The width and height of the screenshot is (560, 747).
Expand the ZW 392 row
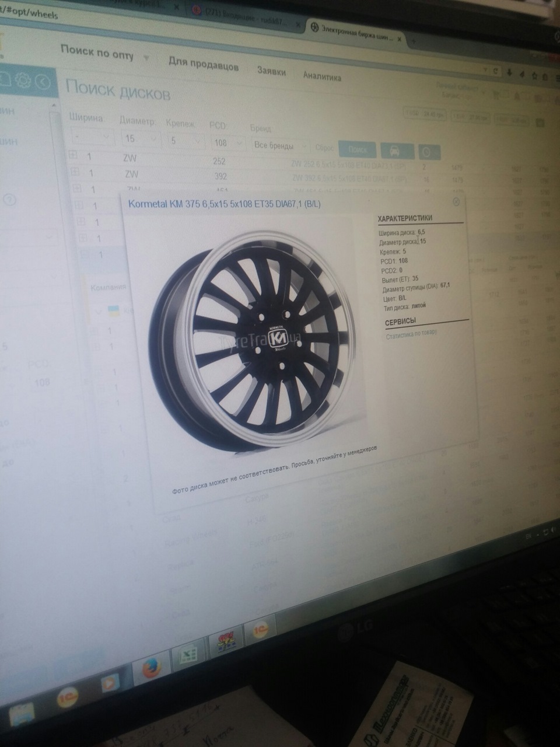click(x=75, y=172)
